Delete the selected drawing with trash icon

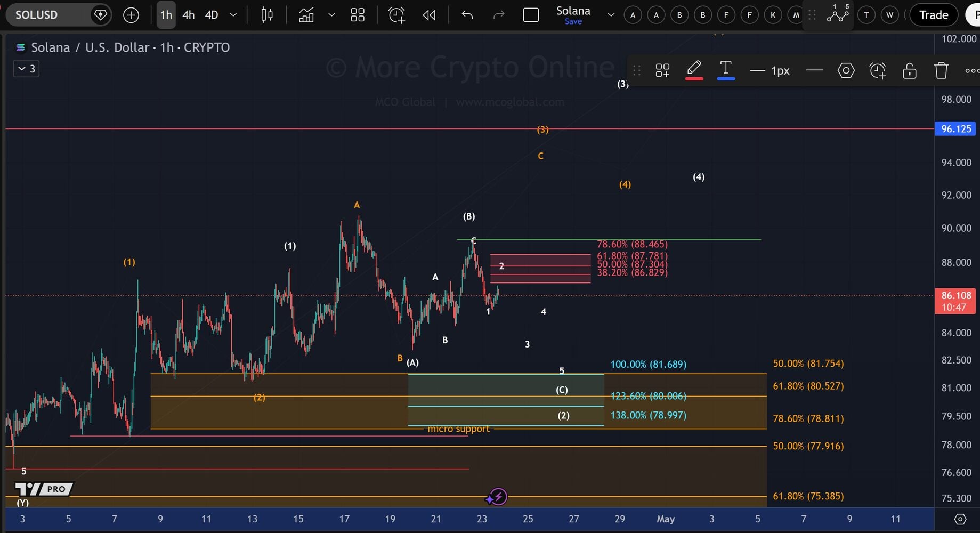(941, 70)
